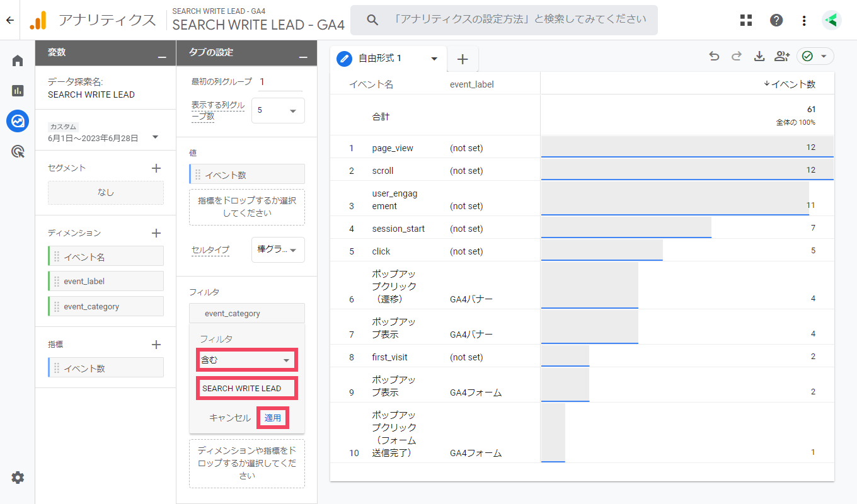857x504 pixels.
Task: Click the session_start event row
Action: point(582,228)
